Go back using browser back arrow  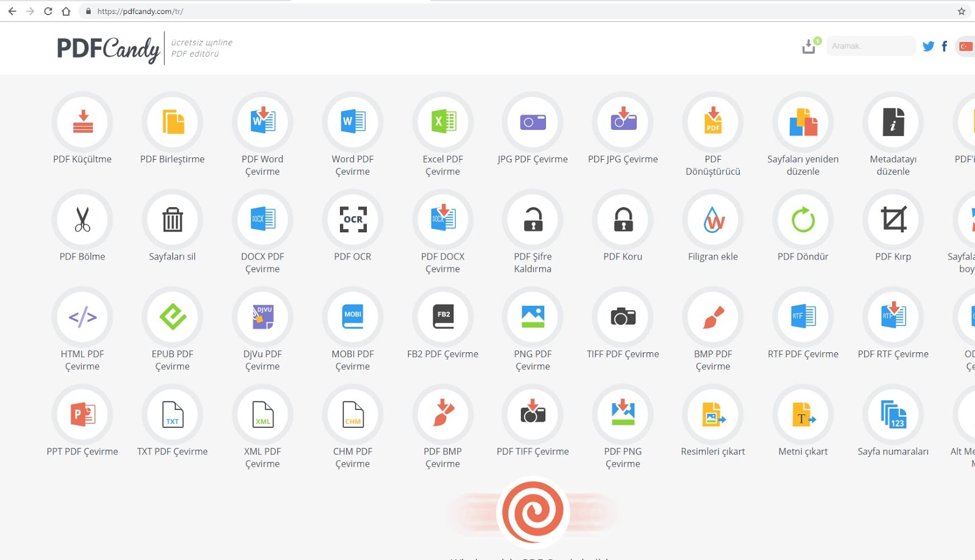[x=12, y=11]
